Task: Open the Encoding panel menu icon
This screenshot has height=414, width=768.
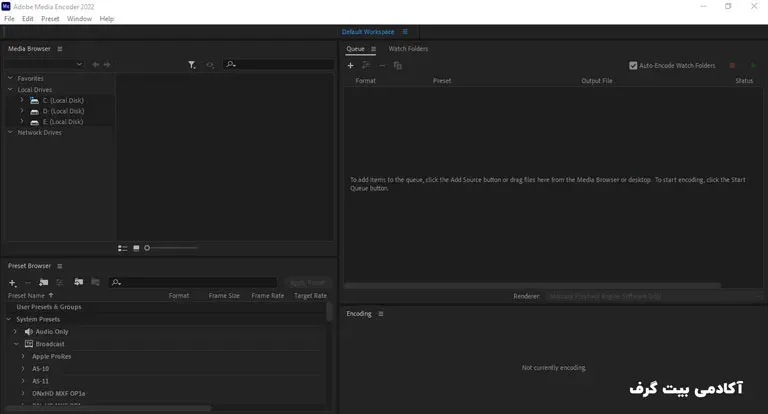Action: (381, 314)
